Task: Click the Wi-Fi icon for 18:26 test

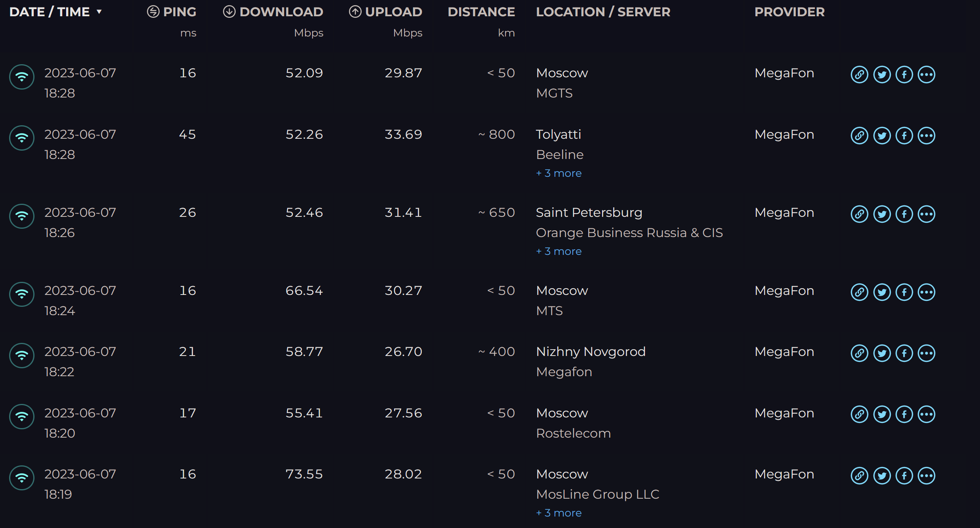Action: click(22, 216)
